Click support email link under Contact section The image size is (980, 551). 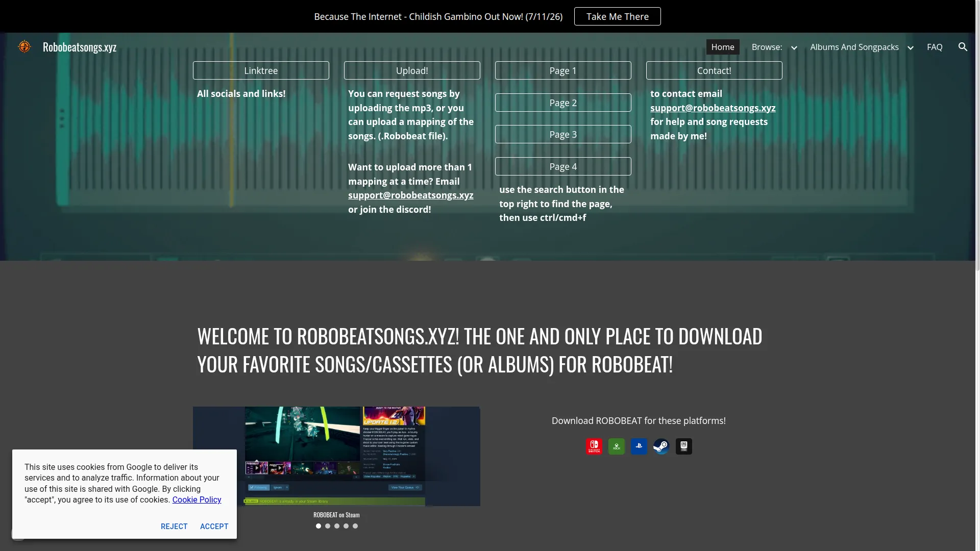click(x=713, y=108)
